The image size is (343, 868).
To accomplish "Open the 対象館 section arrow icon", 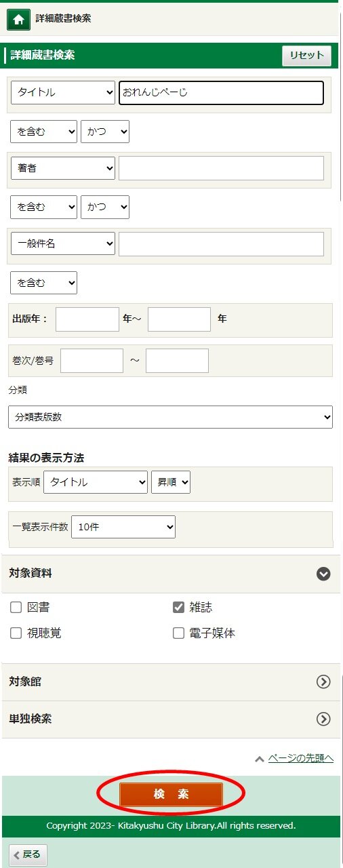I will coord(323,682).
